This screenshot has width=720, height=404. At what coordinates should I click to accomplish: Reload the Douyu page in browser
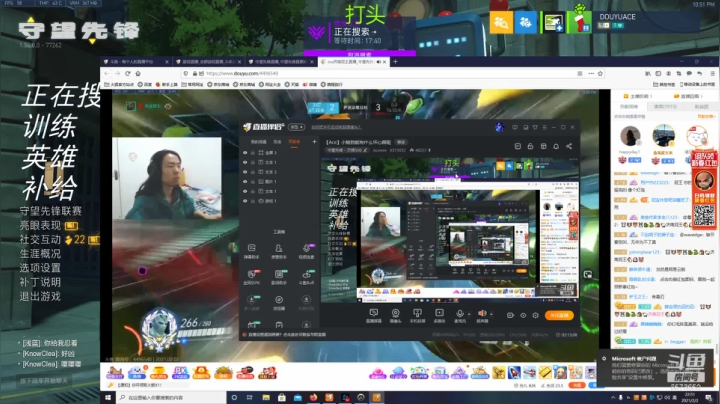tap(128, 73)
